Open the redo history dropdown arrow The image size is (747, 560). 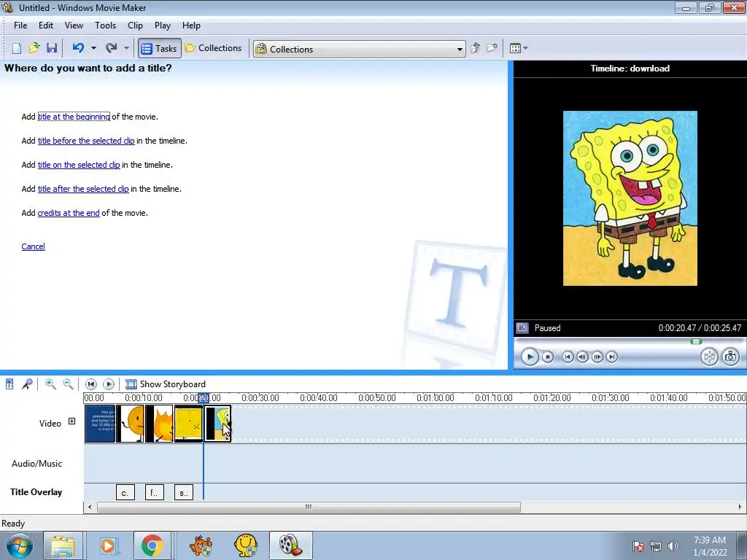pyautogui.click(x=126, y=48)
